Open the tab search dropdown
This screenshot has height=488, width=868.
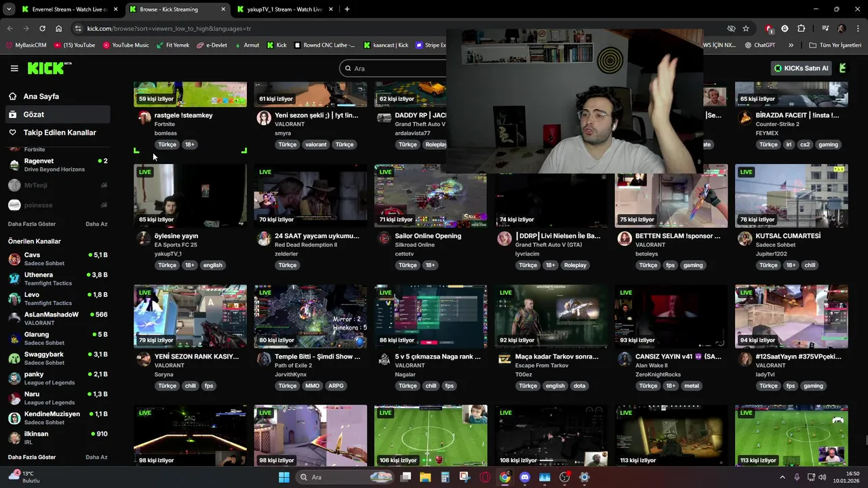[8, 9]
